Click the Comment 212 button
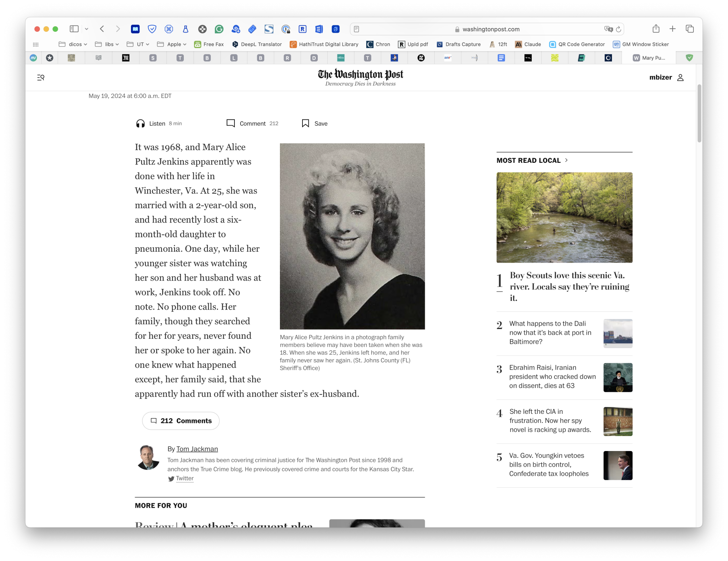Viewport: 728px width, 561px height. (252, 124)
